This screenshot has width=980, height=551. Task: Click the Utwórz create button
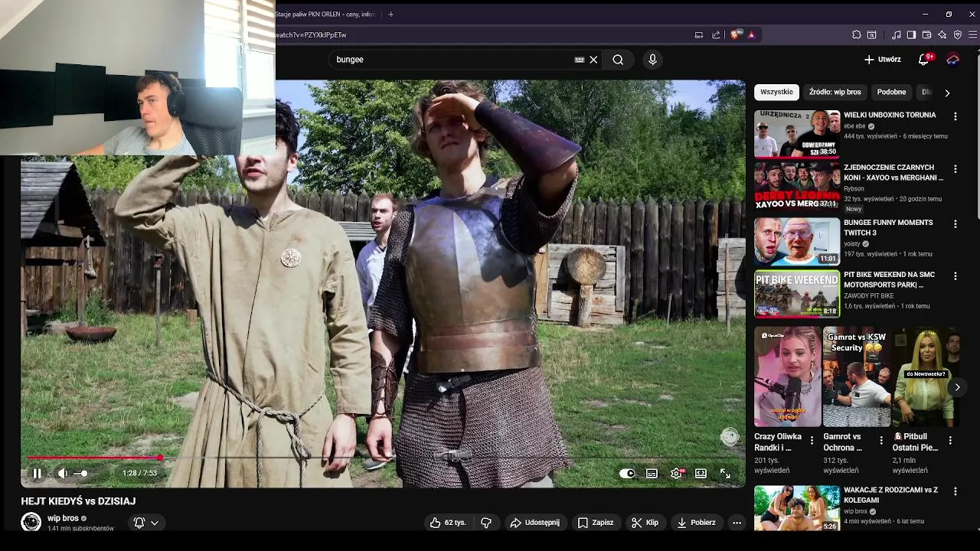(x=882, y=60)
